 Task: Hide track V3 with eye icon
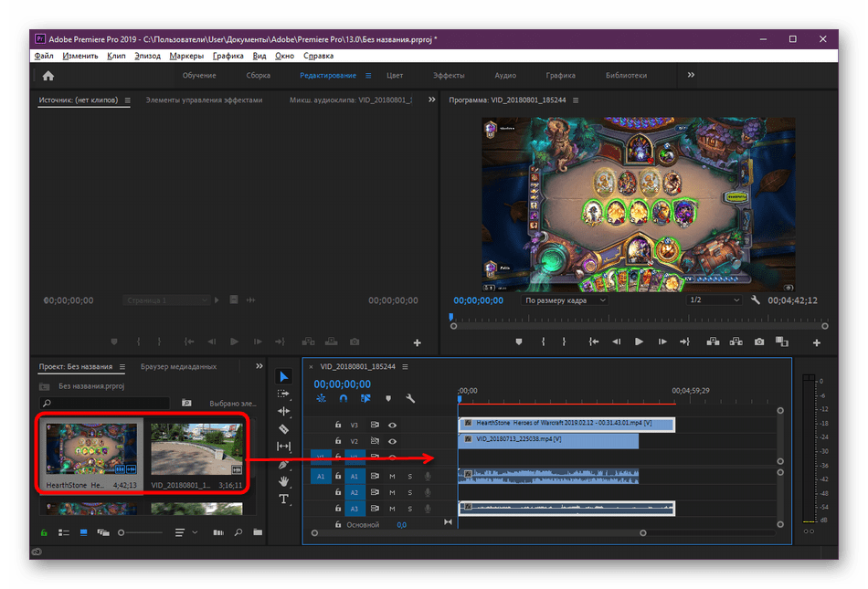tap(392, 425)
